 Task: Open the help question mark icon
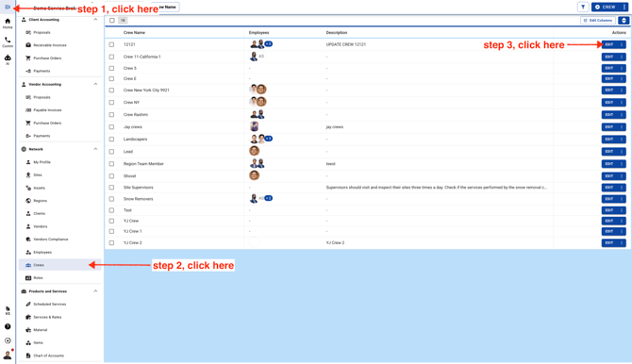8,326
